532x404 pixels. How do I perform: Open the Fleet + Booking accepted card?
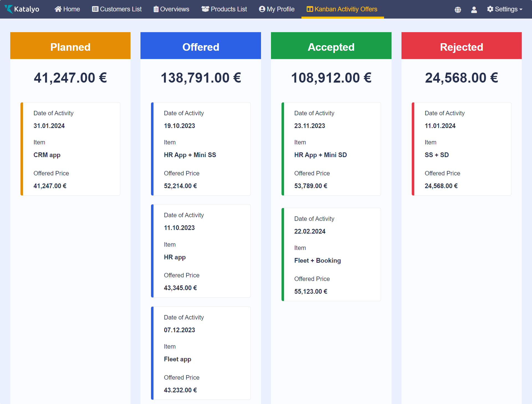[331, 254]
